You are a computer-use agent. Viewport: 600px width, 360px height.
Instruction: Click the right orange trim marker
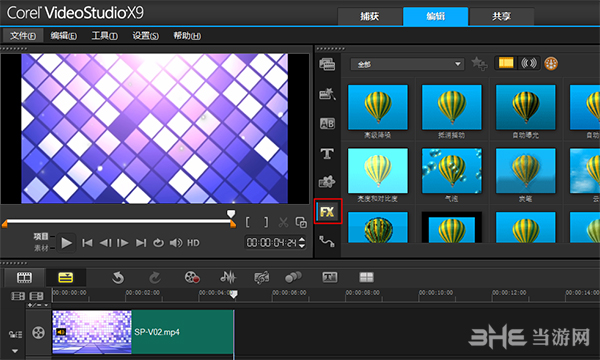point(233,224)
